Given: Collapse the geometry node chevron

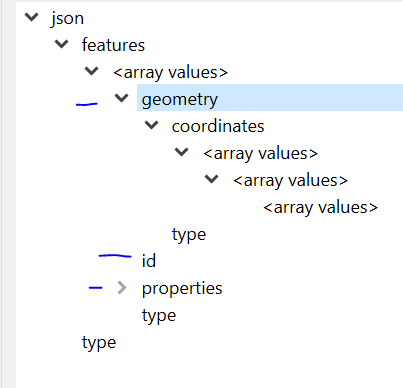Looking at the screenshot, I should (x=122, y=98).
